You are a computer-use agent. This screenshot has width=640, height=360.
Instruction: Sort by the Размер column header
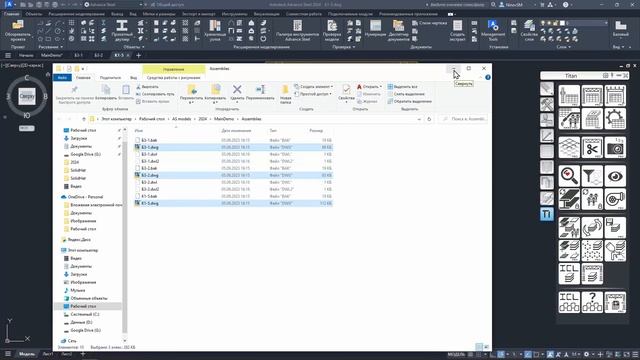pyautogui.click(x=316, y=131)
